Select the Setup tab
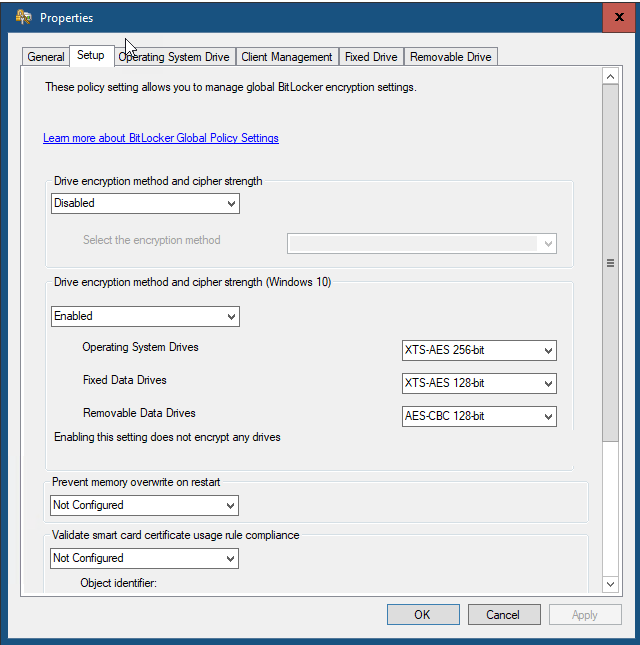 pos(91,55)
